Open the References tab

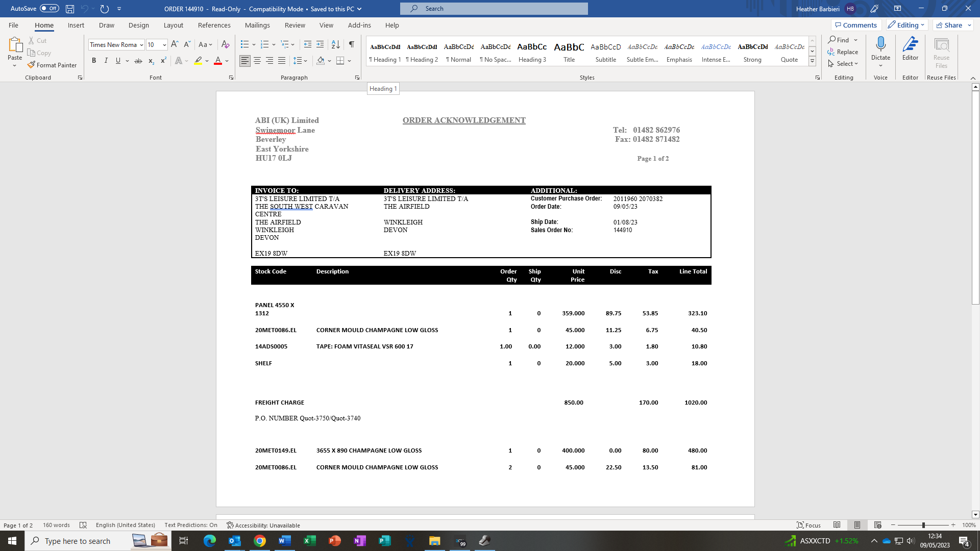[x=214, y=25]
